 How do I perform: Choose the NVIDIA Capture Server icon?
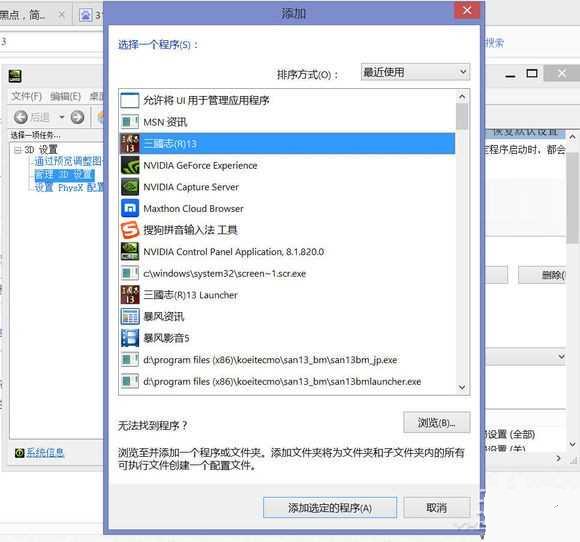(x=130, y=187)
